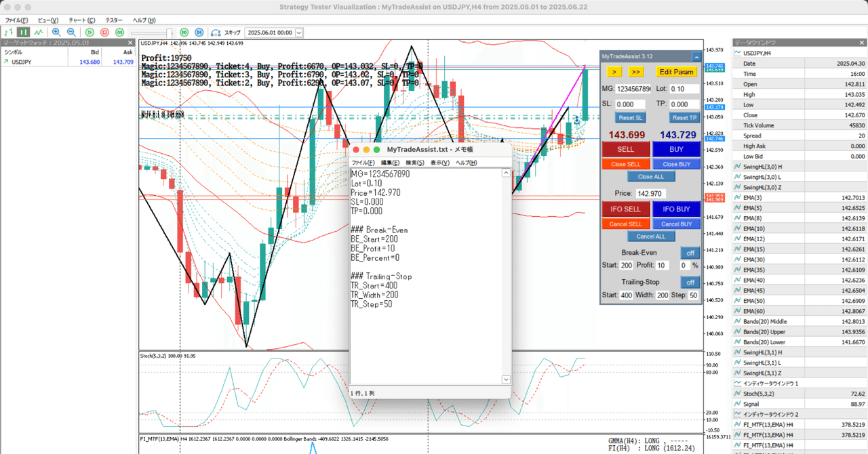The image size is (868, 454).
Task: Open the ビュー(V) menu in main window
Action: (x=48, y=20)
